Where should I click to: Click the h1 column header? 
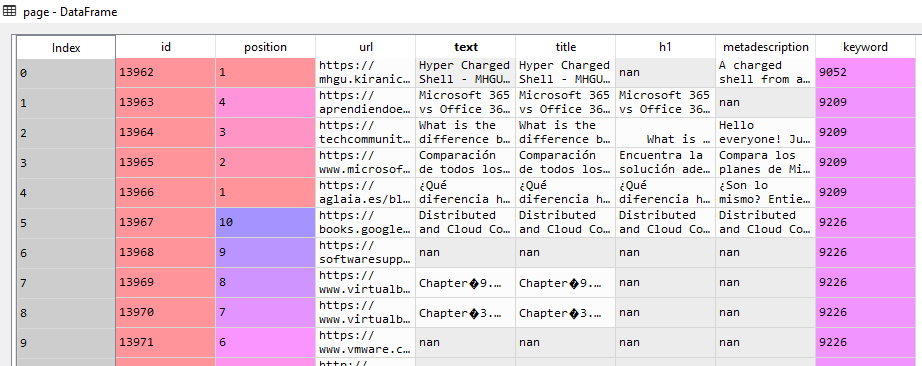pyautogui.click(x=666, y=47)
